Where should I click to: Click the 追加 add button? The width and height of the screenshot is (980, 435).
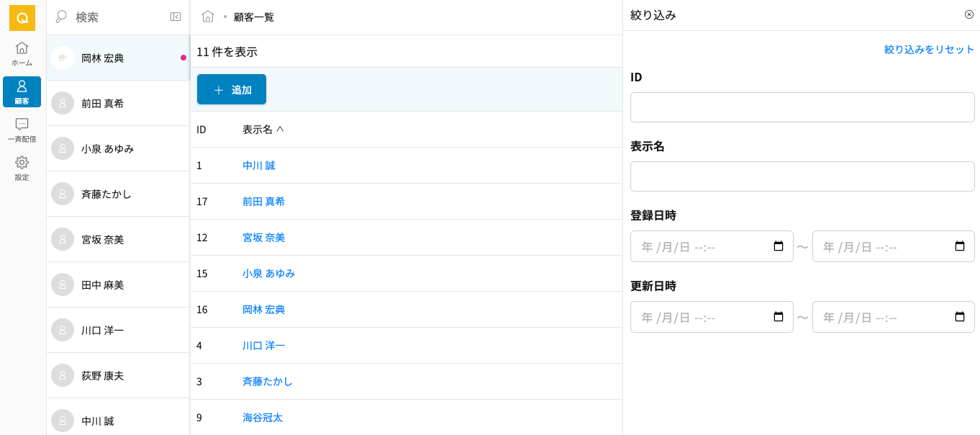click(x=232, y=89)
